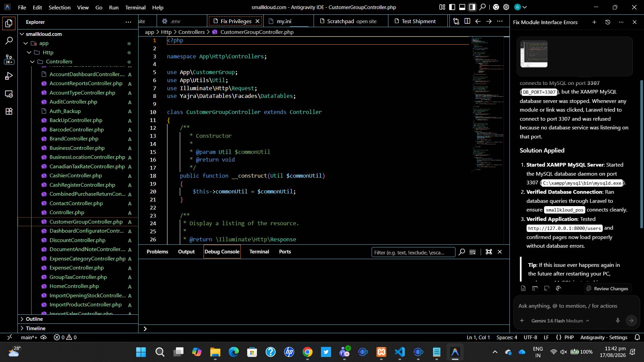This screenshot has height=362, width=644.
Task: Click the microphone voice input icon
Action: click(x=618, y=320)
